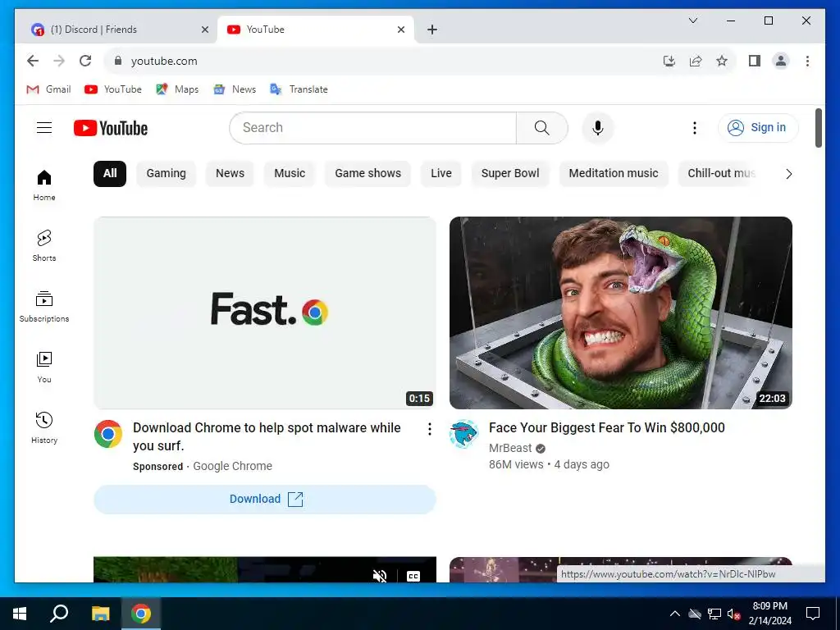Viewport: 840px width, 630px height.
Task: Share this page via the share icon
Action: 696,61
